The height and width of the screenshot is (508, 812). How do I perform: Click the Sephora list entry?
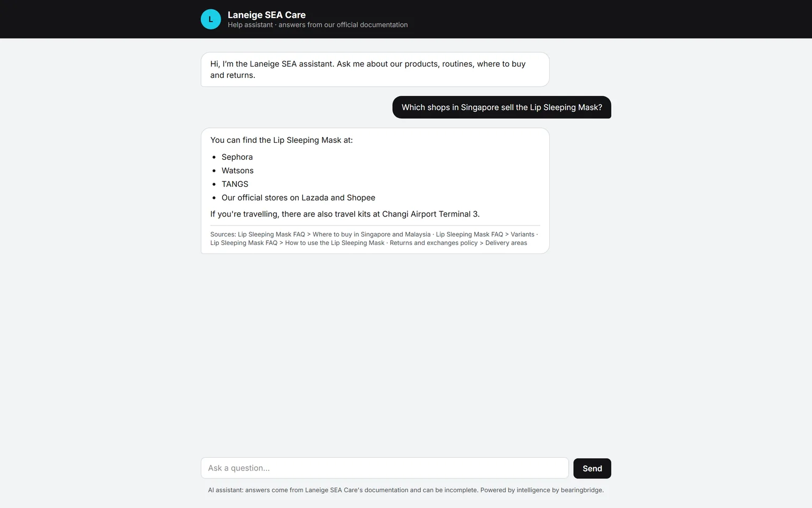[237, 157]
